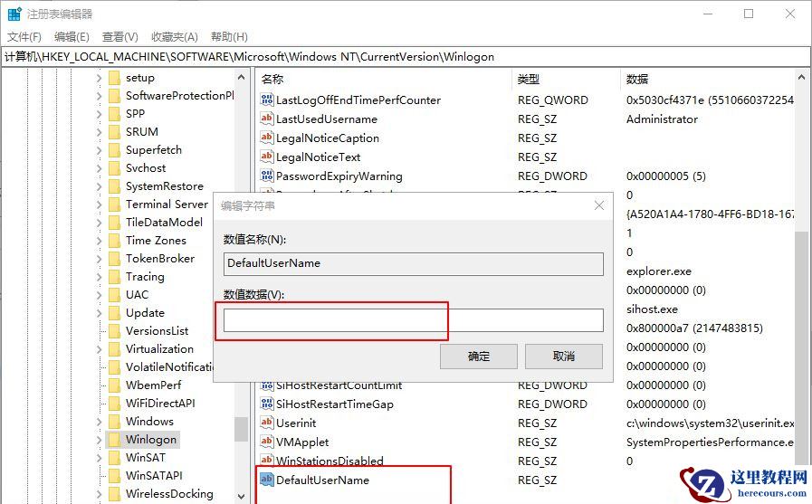Select the Superfetch folder icon

tap(114, 150)
